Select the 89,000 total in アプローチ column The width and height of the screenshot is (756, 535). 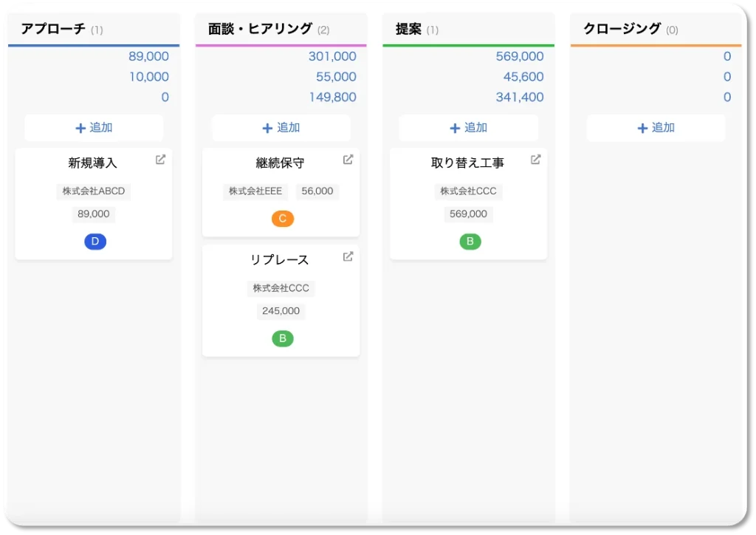coord(150,56)
